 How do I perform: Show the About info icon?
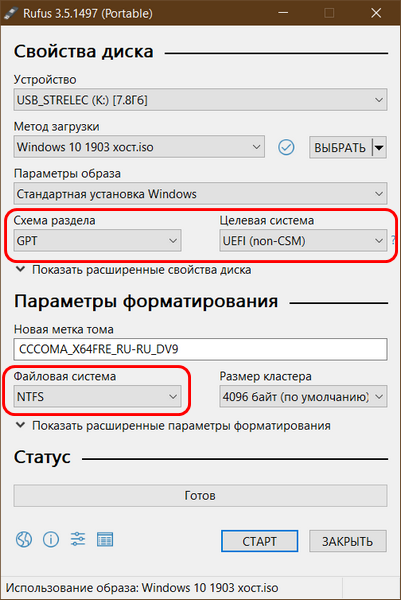point(51,540)
